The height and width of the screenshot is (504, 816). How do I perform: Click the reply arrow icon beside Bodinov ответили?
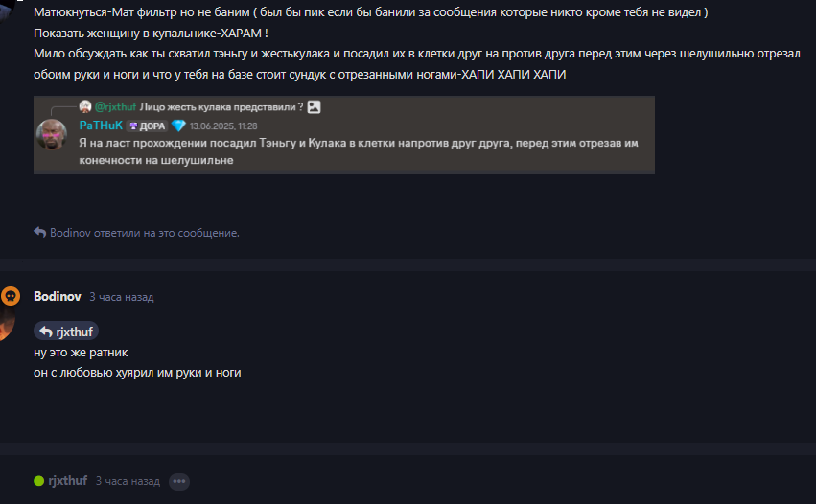pos(40,232)
